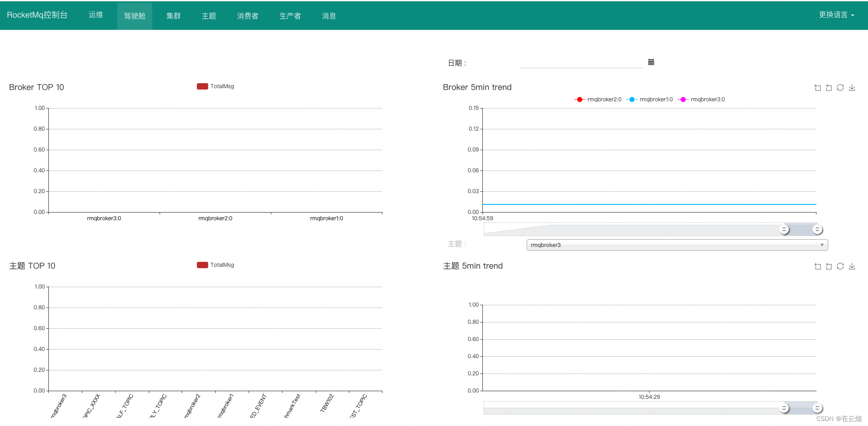Viewport: 868px width, 426px height.
Task: Open the 运维 tab
Action: pos(96,15)
